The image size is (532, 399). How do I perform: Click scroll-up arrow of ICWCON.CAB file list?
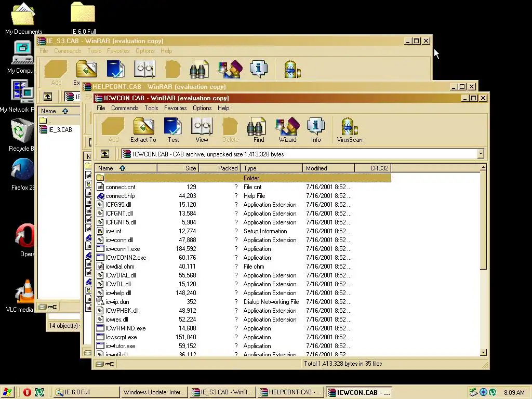483,168
